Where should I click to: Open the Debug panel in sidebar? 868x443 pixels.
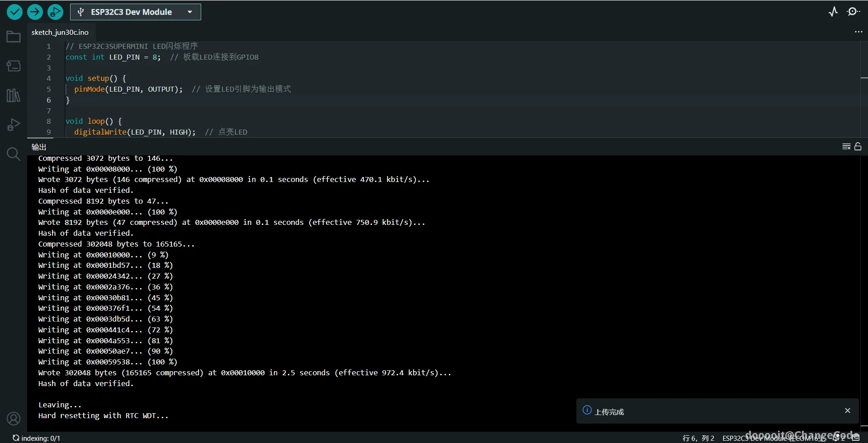(x=14, y=125)
